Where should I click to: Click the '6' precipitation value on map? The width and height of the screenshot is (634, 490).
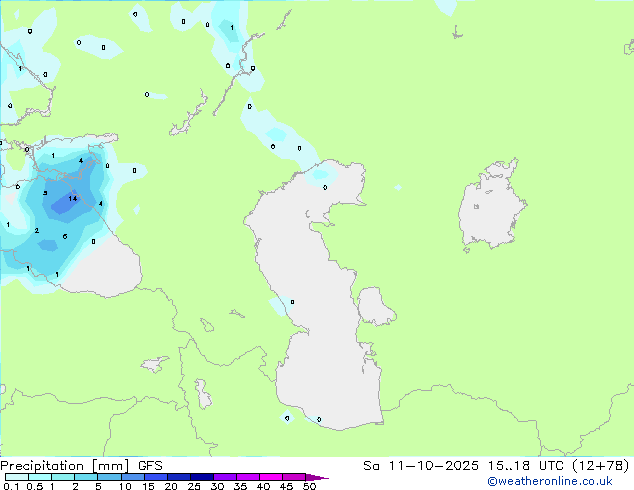pyautogui.click(x=65, y=237)
